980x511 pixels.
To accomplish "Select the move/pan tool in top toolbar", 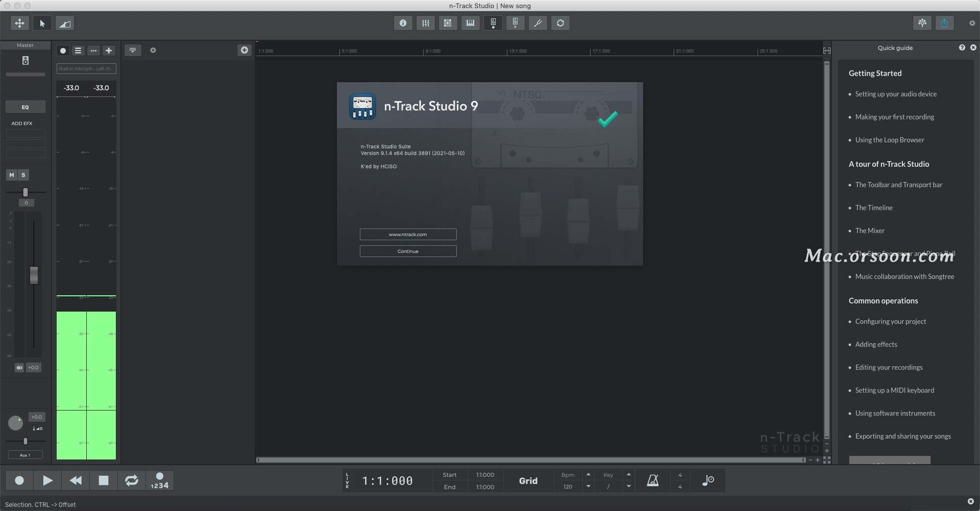I will pos(20,23).
